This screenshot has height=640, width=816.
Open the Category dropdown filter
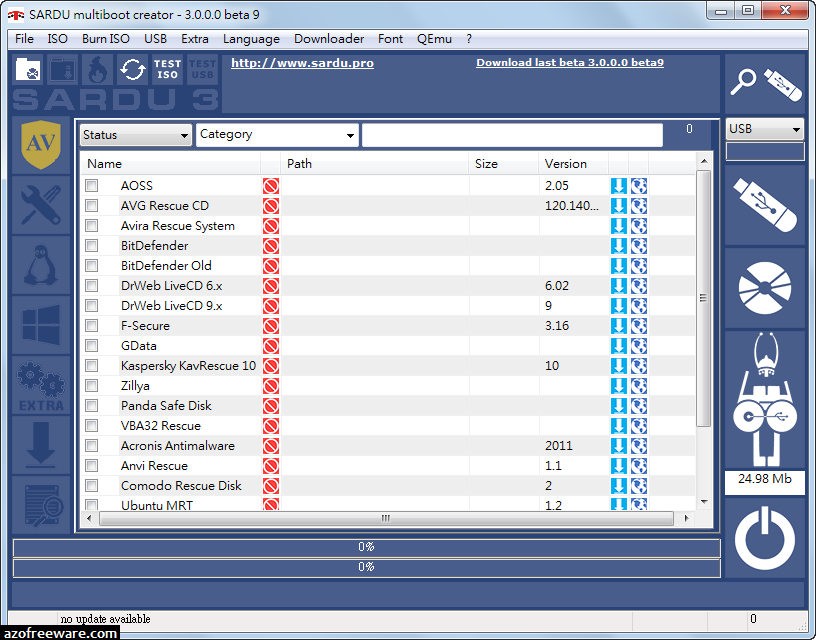pos(277,135)
